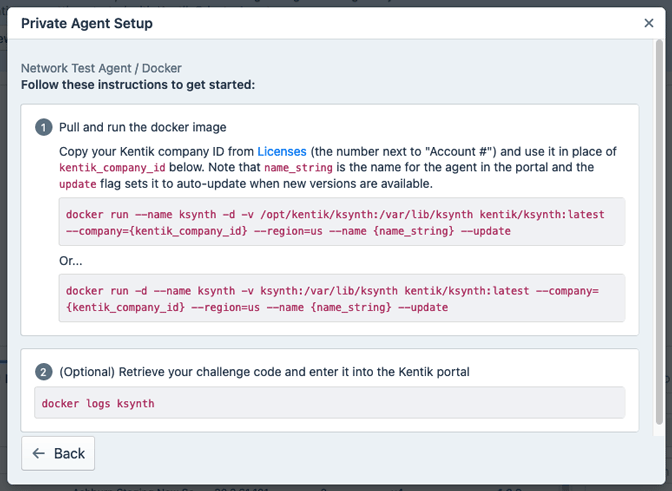Click the 'Retrieve your challenge code' step heading

[264, 372]
